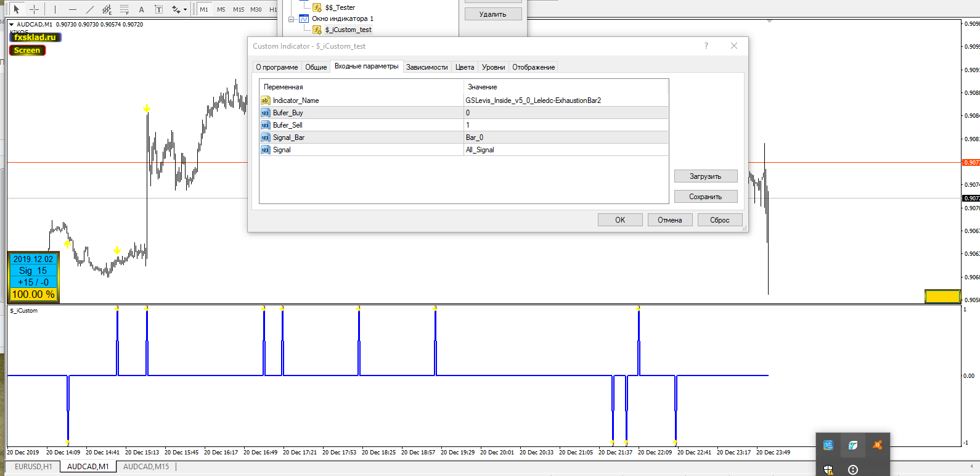Select the Bufer_Buy value cell
Screen dimensions: 980x476
[x=566, y=113]
